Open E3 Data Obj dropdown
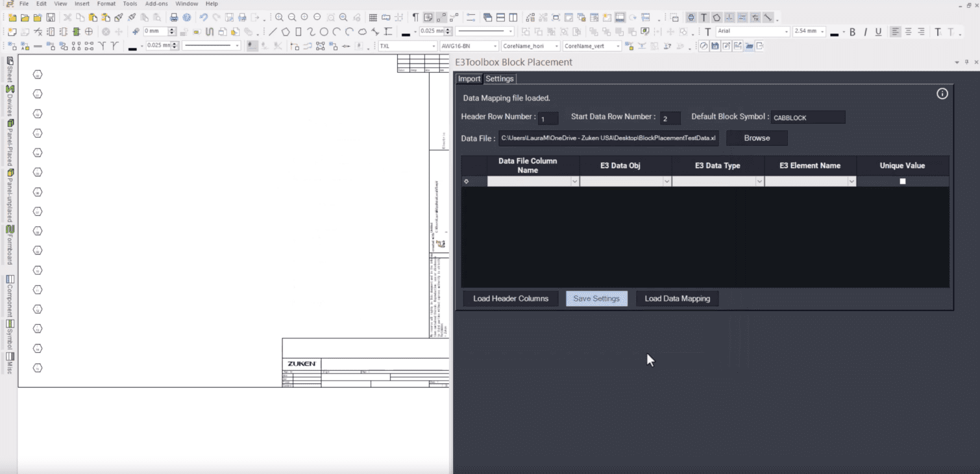Image resolution: width=980 pixels, height=474 pixels. (x=667, y=182)
